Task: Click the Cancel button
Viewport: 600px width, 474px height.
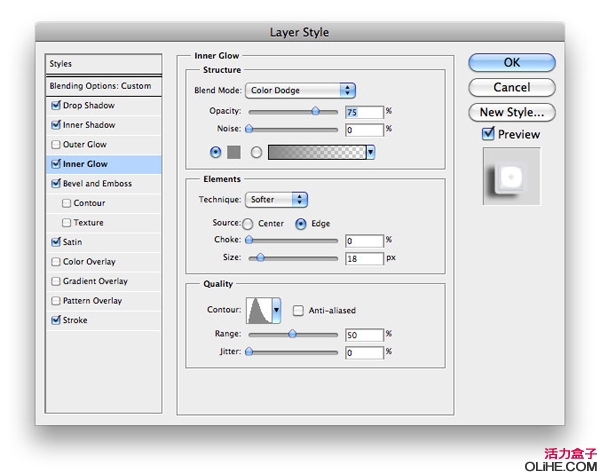Action: click(x=512, y=87)
